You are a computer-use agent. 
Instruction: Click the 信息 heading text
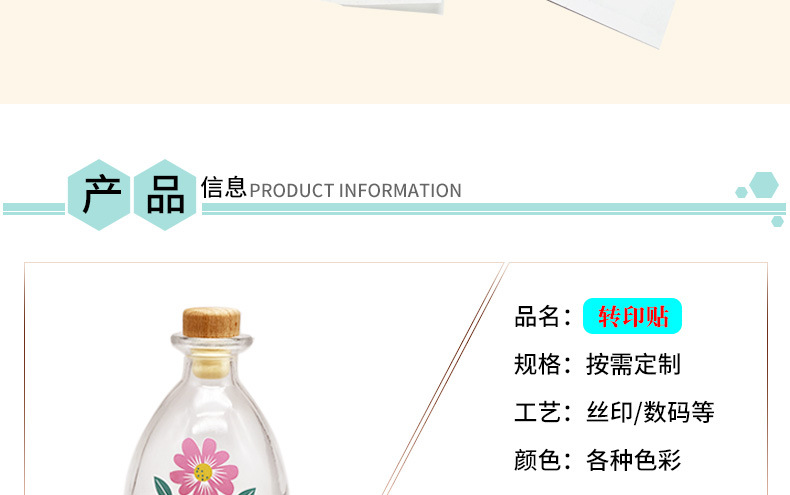(224, 188)
